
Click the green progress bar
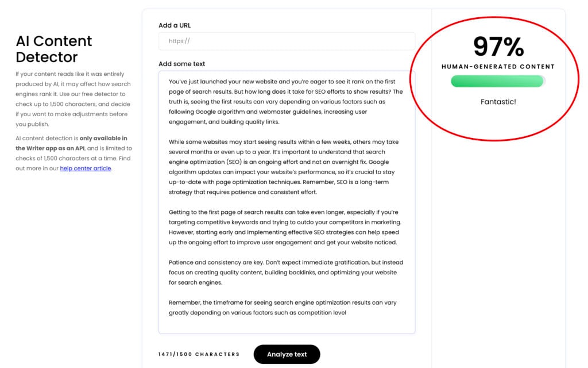click(x=497, y=81)
